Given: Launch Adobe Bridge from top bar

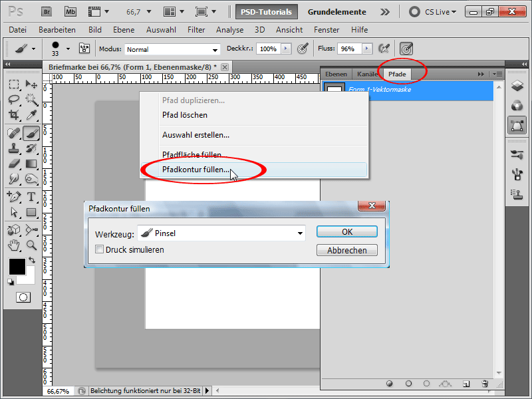Looking at the screenshot, I should pos(47,12).
